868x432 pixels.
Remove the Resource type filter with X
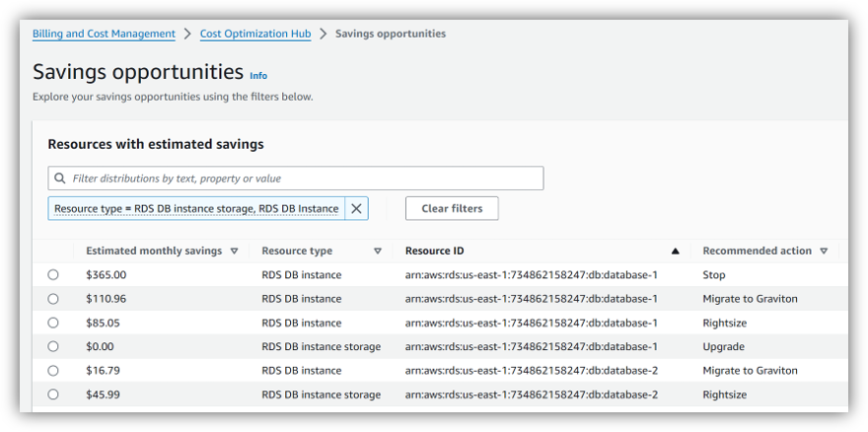(x=356, y=208)
